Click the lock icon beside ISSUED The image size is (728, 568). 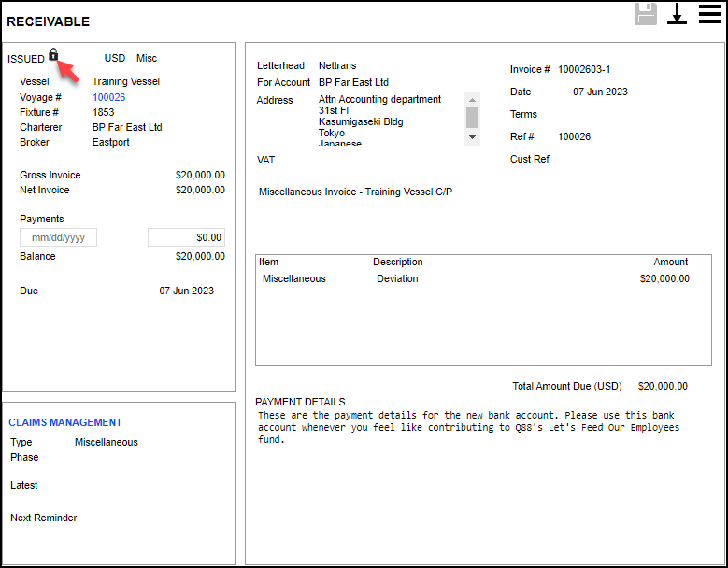point(53,55)
